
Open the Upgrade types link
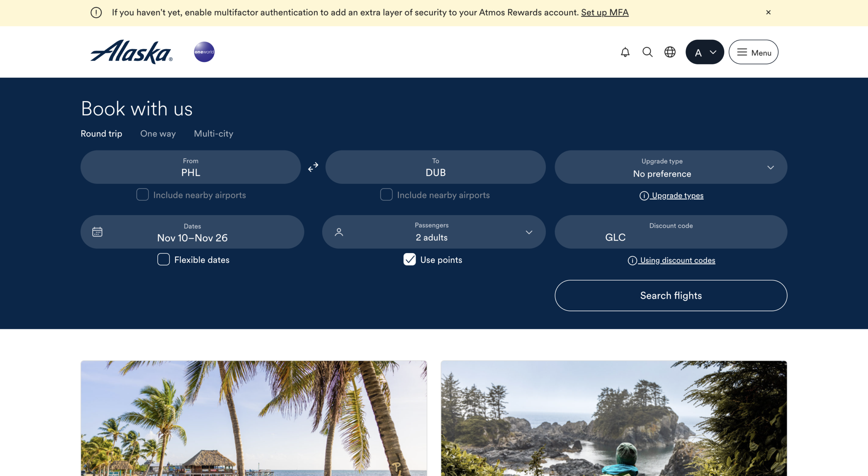click(677, 196)
